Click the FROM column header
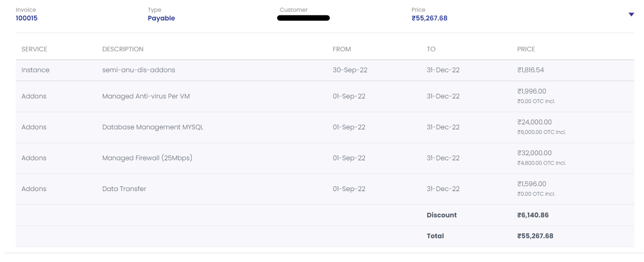 pyautogui.click(x=342, y=49)
